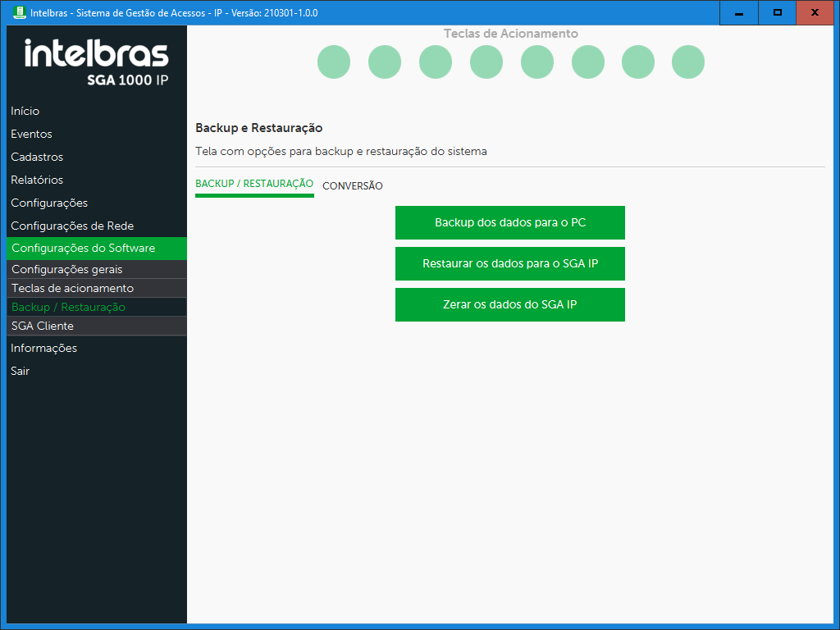This screenshot has height=630, width=840.
Task: Switch to the CONVERSÃO tab
Action: [353, 186]
